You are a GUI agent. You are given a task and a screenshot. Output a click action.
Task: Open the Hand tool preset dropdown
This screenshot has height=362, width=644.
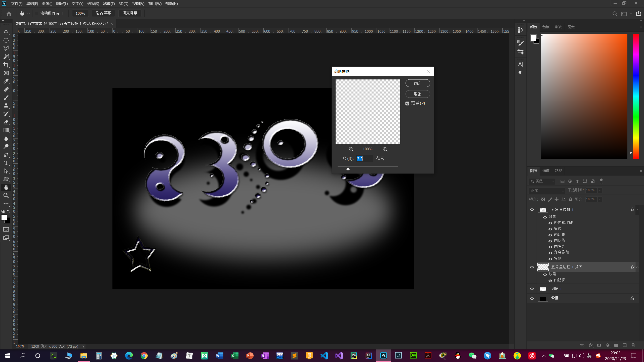(x=28, y=14)
